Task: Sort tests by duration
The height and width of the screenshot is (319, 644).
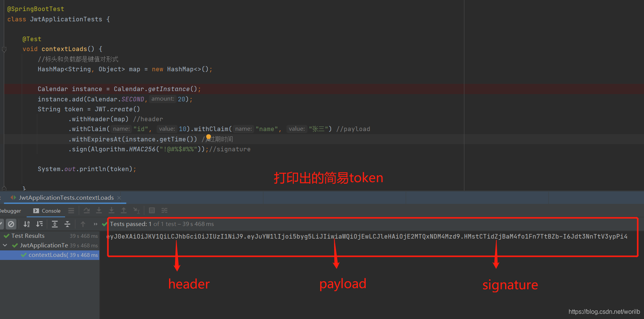Action: (x=39, y=224)
